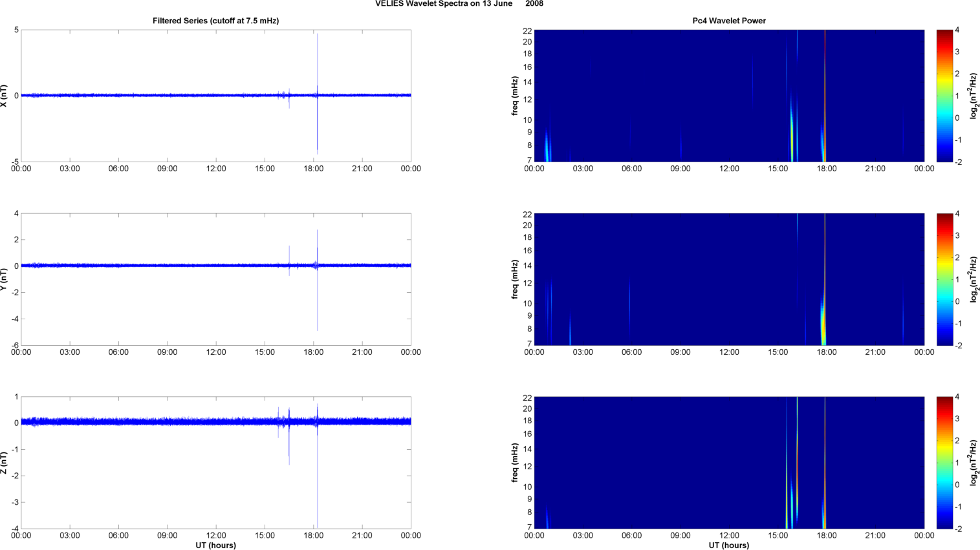Click inside the X (nT) filtered series plot
Image resolution: width=980 pixels, height=550 pixels.
[x=215, y=96]
